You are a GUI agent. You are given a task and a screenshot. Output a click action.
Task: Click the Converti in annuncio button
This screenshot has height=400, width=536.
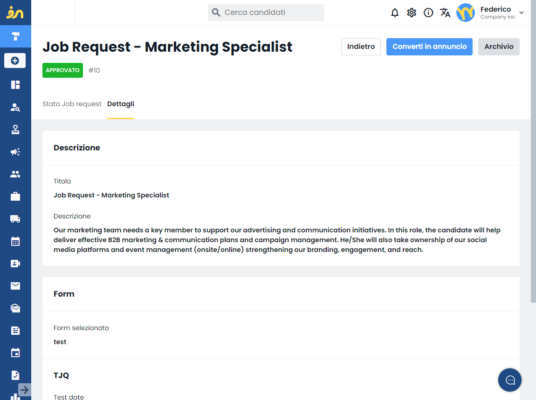(x=429, y=46)
